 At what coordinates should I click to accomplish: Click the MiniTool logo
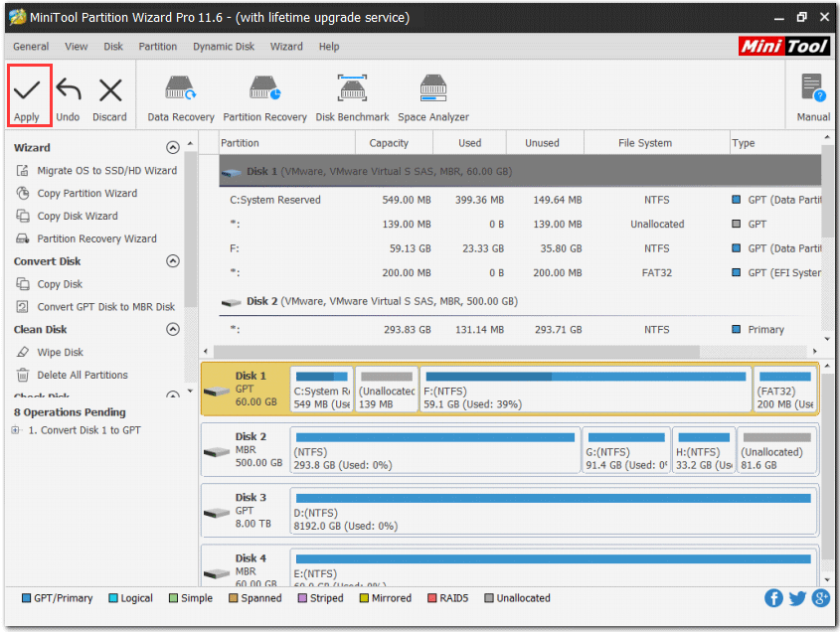[x=784, y=47]
